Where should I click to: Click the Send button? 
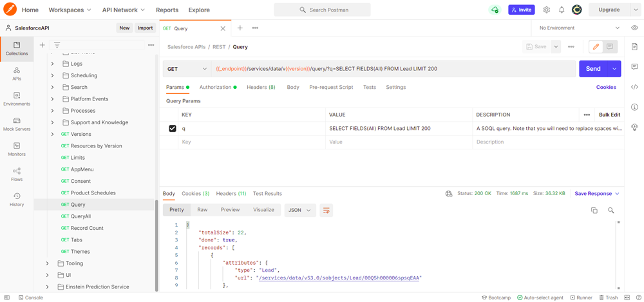click(x=593, y=69)
